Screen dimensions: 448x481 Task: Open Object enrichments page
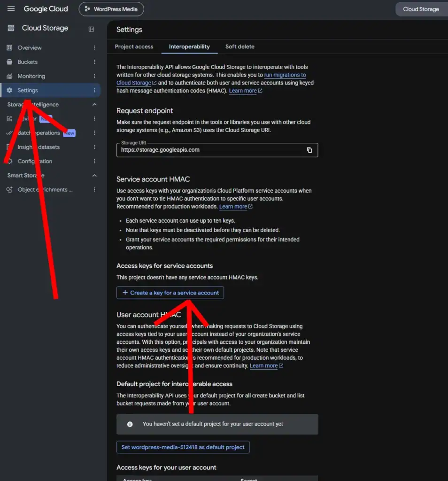coord(45,190)
